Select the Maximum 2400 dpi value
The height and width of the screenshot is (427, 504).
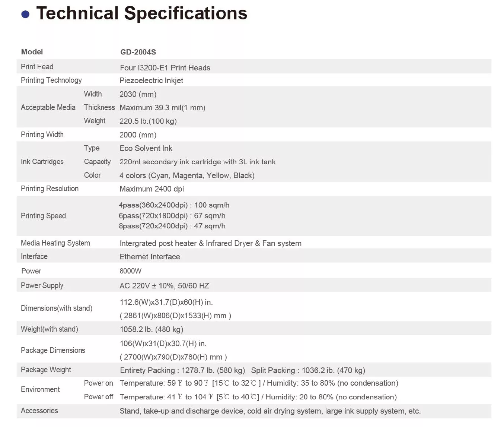[151, 189]
